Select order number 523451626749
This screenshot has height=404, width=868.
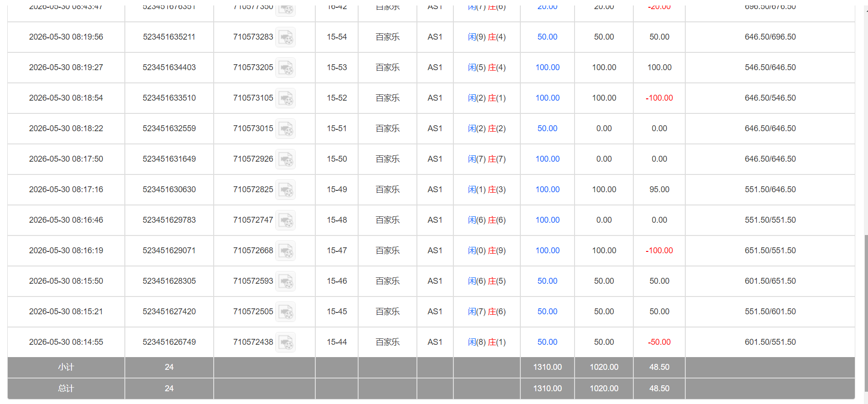pyautogui.click(x=169, y=342)
